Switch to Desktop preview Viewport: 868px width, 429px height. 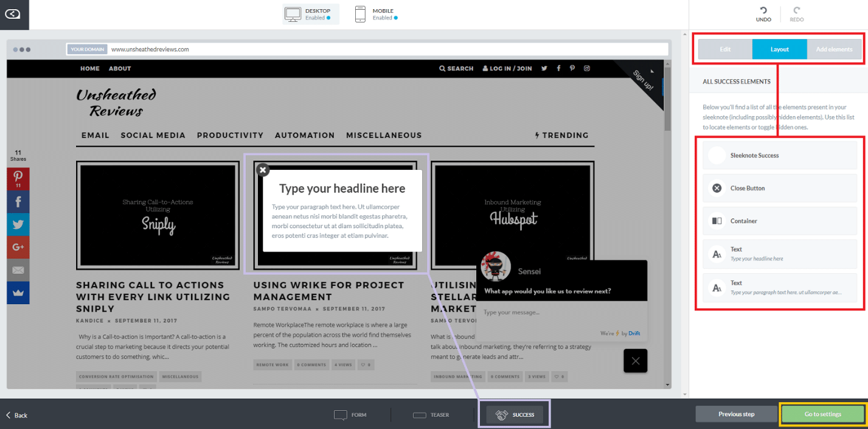coord(311,14)
